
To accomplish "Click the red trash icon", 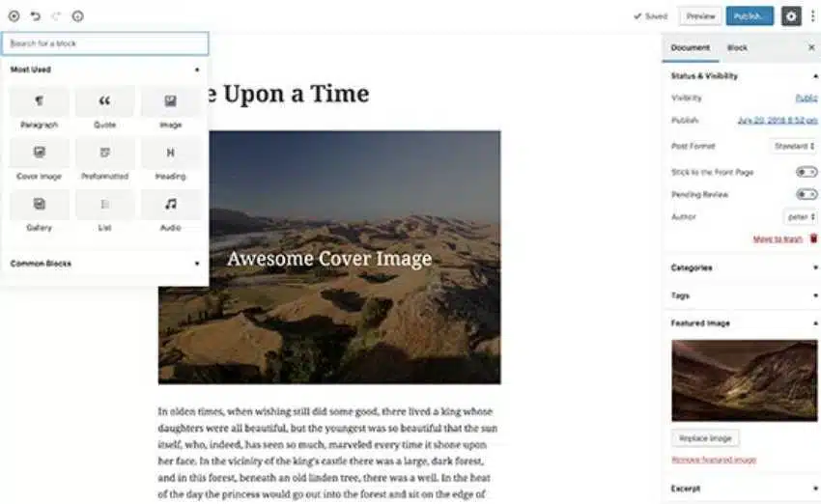I will (813, 238).
